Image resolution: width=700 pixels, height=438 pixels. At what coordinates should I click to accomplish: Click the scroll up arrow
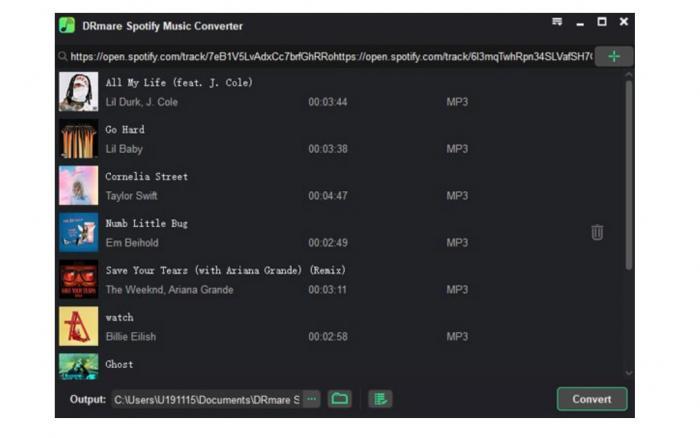pos(629,75)
